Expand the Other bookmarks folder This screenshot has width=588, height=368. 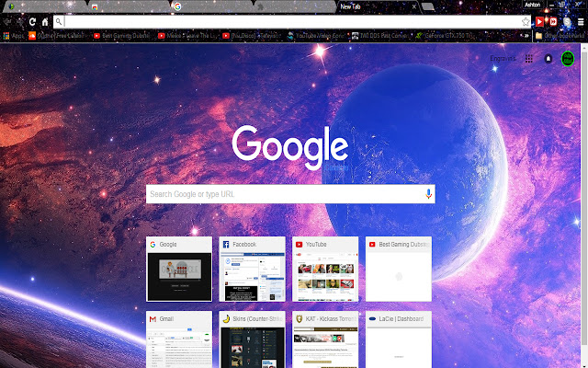(560, 36)
